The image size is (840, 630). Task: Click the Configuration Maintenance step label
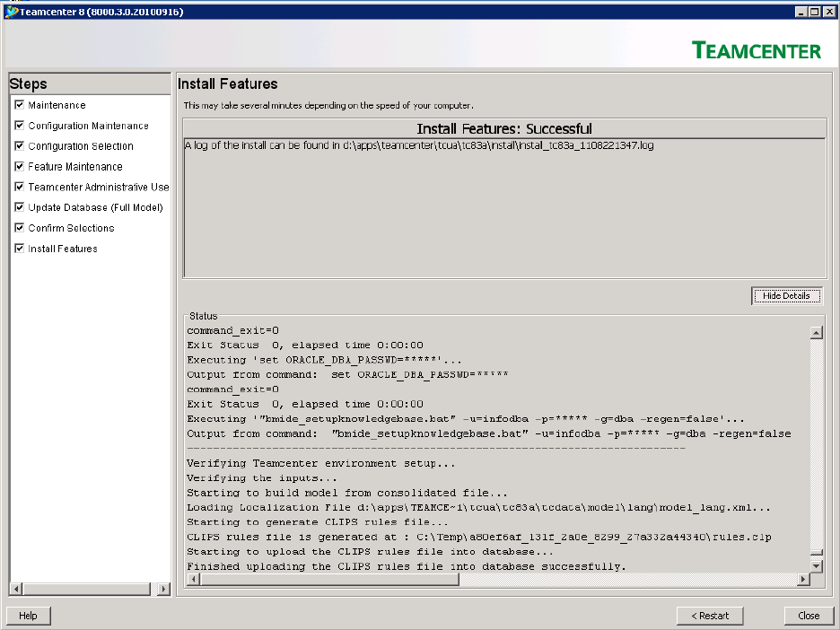pyautogui.click(x=88, y=126)
